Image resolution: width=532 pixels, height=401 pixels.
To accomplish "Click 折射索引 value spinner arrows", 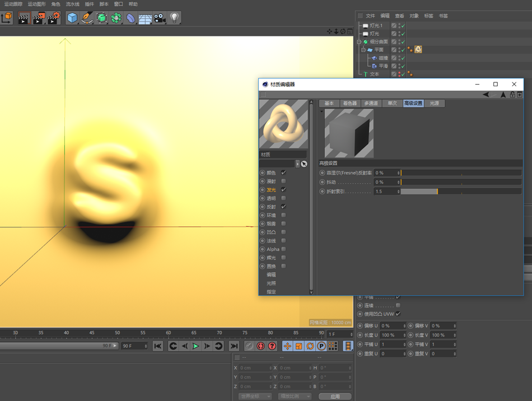I will coord(398,192).
